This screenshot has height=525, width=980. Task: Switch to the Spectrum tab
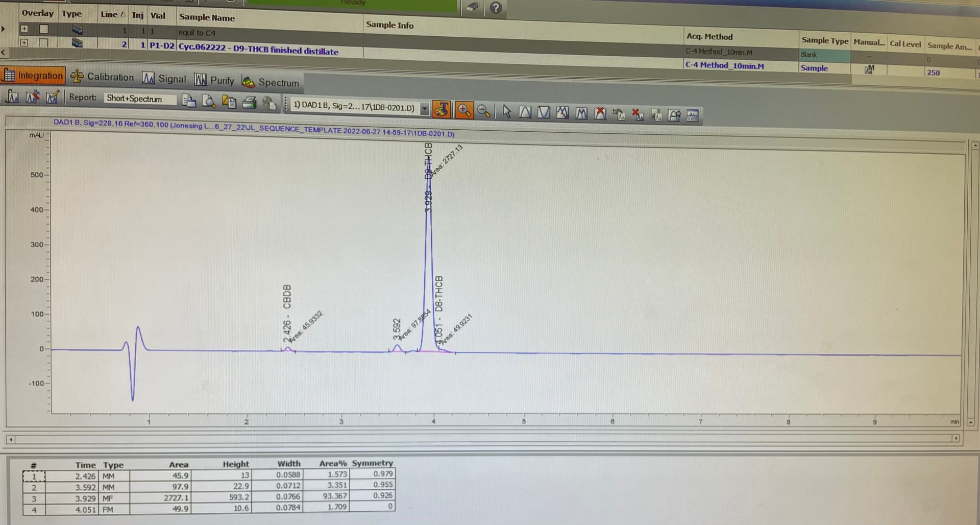(x=270, y=82)
